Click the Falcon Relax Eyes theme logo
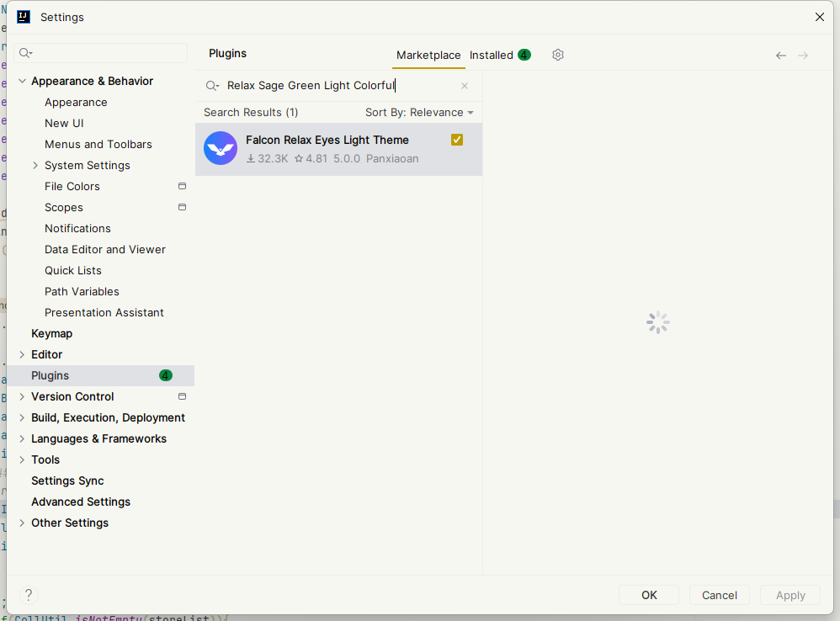 click(x=221, y=149)
